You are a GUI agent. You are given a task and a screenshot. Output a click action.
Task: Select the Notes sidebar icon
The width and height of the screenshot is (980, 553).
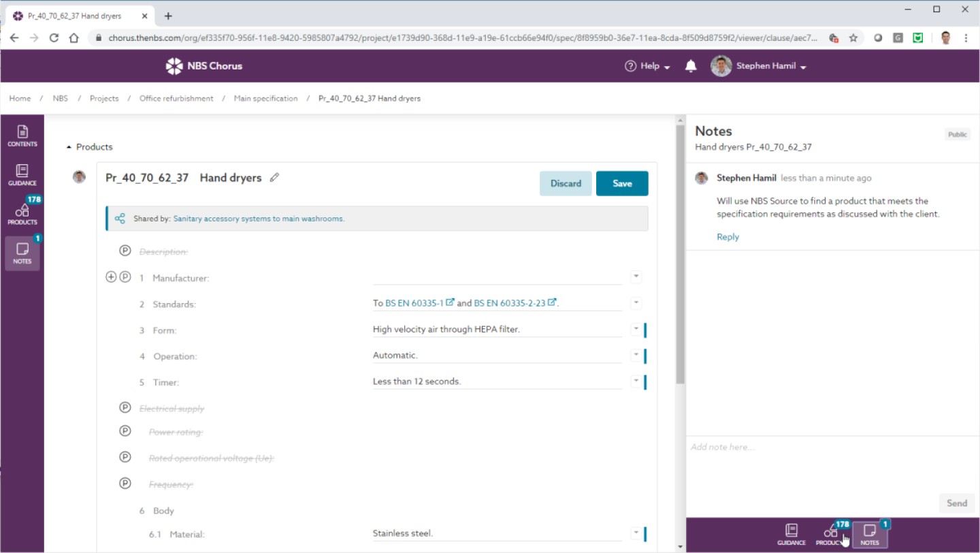pos(22,253)
